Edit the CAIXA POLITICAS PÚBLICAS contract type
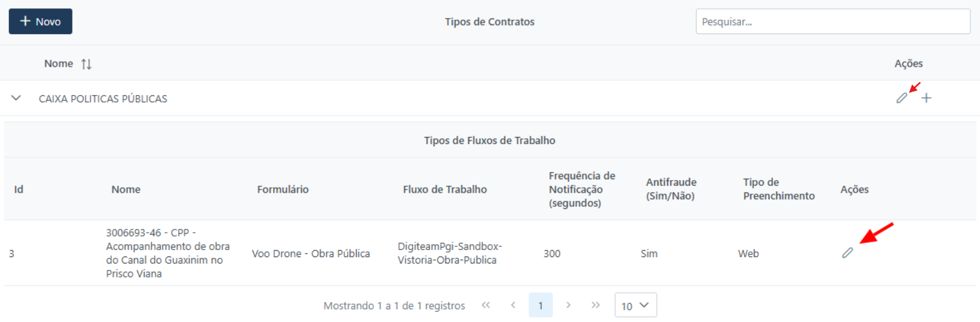The image size is (980, 322). 902,98
